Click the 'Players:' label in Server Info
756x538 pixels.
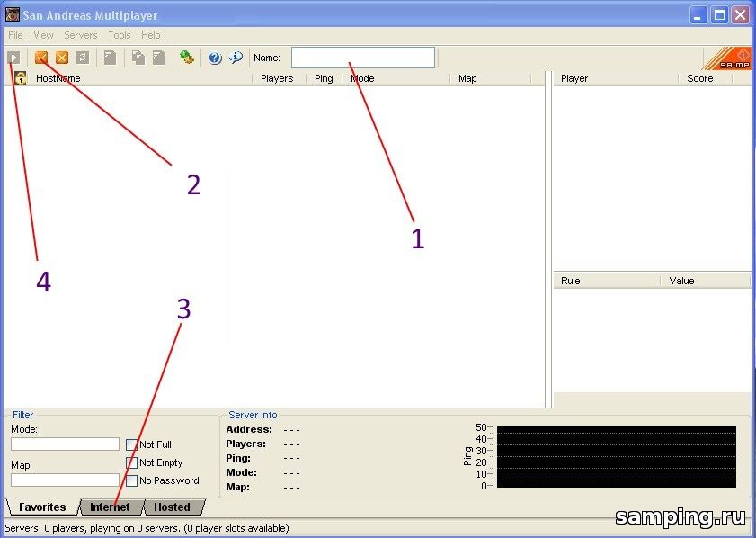click(245, 444)
